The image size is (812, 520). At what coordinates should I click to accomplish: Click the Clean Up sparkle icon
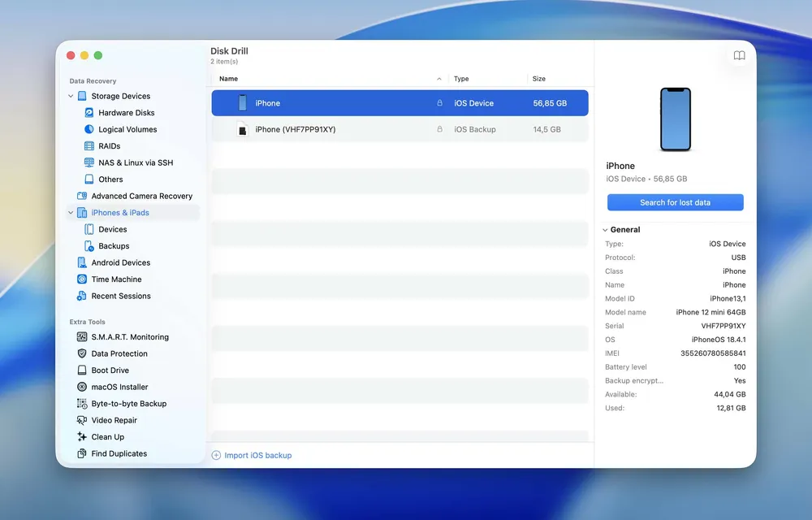82,436
